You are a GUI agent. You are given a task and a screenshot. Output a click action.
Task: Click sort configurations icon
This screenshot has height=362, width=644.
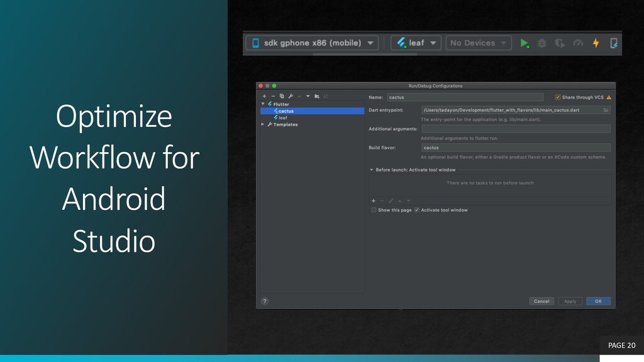pyautogui.click(x=326, y=96)
